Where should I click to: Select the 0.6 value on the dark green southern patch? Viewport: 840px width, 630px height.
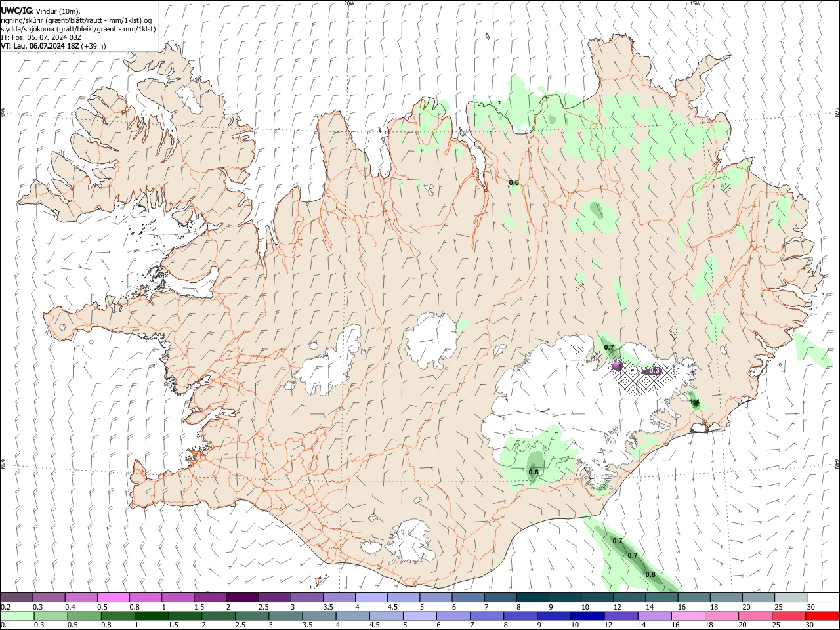point(534,472)
